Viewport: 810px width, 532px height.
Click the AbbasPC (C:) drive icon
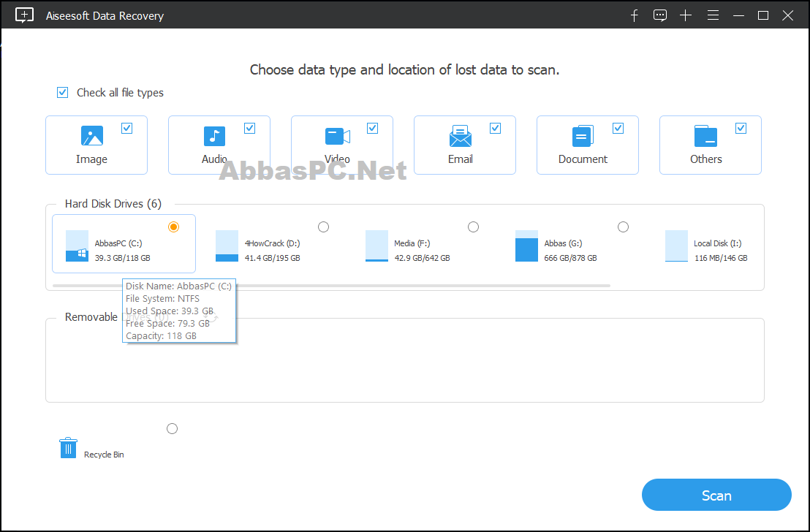tap(77, 246)
